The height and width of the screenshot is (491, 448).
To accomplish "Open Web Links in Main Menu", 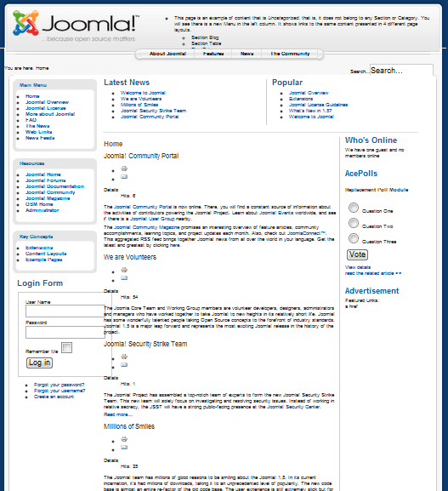I will (x=39, y=132).
